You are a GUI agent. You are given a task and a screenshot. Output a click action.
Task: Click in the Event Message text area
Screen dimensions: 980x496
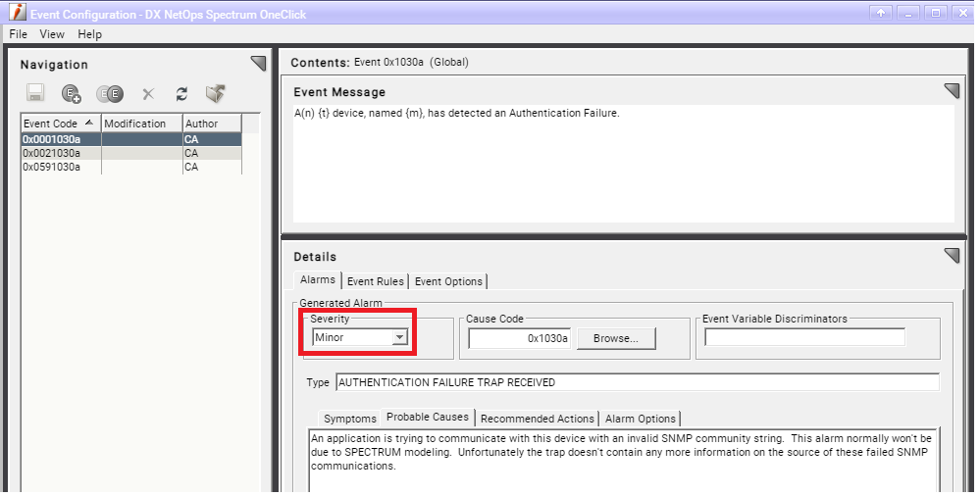point(624,164)
